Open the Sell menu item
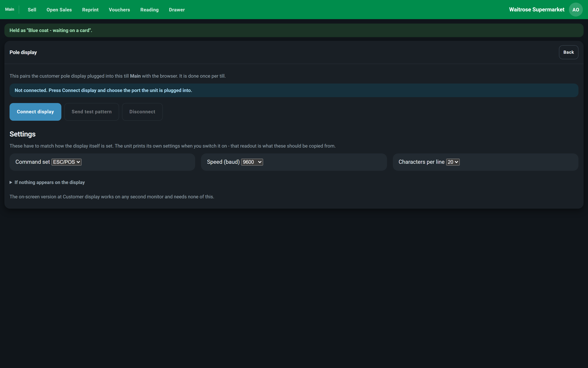The height and width of the screenshot is (368, 588). coord(32,10)
